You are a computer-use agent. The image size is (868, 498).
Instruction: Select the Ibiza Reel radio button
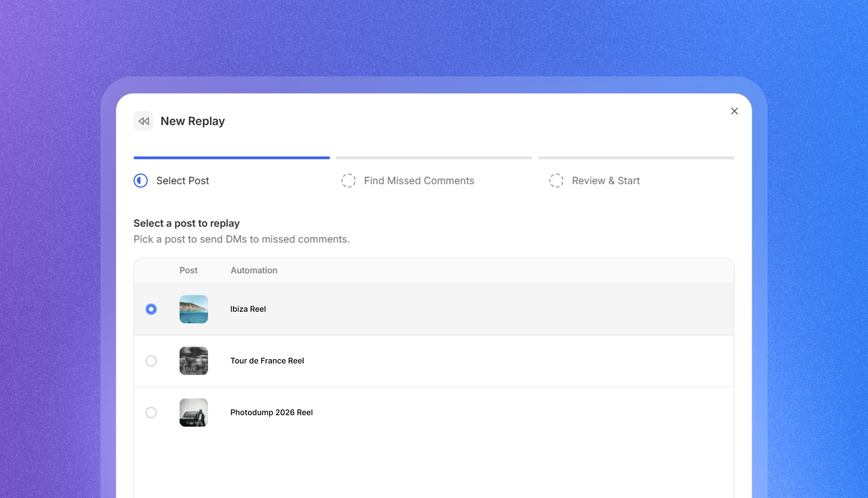pyautogui.click(x=151, y=309)
